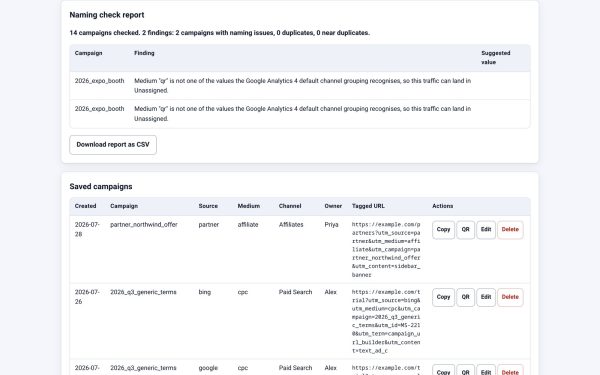This screenshot has width=600, height=375.
Task: Click the Medium column header
Action: [x=249, y=206]
